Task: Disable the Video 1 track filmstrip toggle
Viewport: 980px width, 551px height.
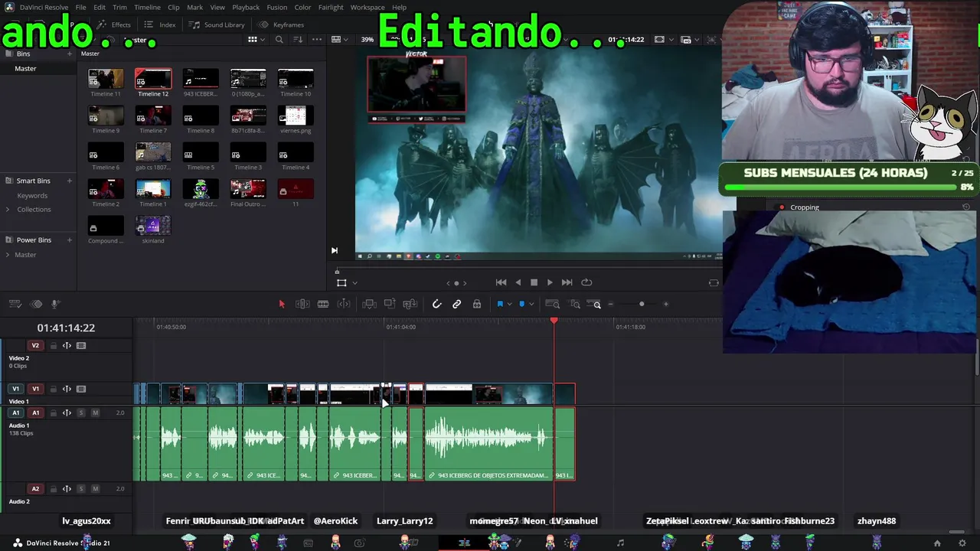Action: click(x=81, y=389)
